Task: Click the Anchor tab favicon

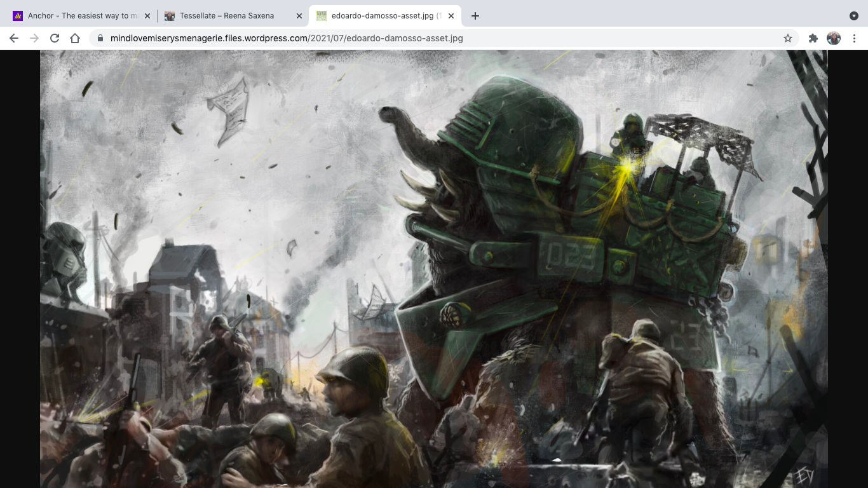Action: coord(18,16)
